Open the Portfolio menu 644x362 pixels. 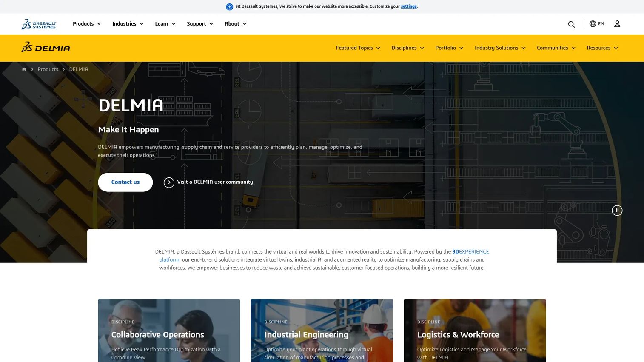449,48
